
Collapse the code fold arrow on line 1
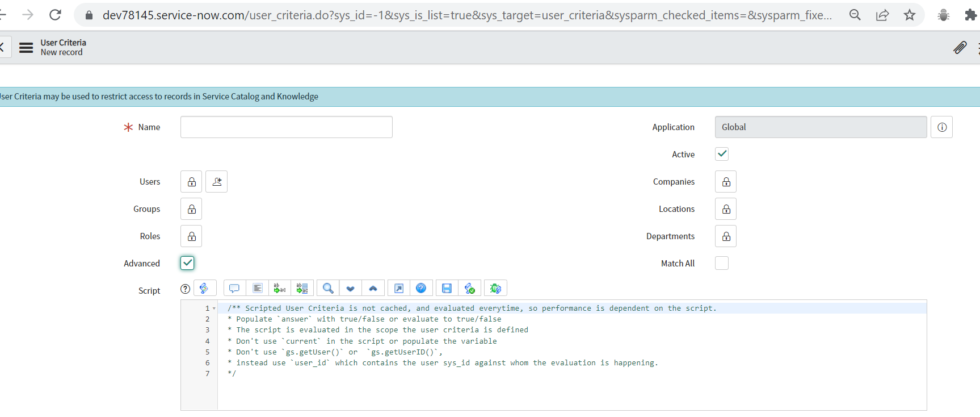pyautogui.click(x=214, y=308)
